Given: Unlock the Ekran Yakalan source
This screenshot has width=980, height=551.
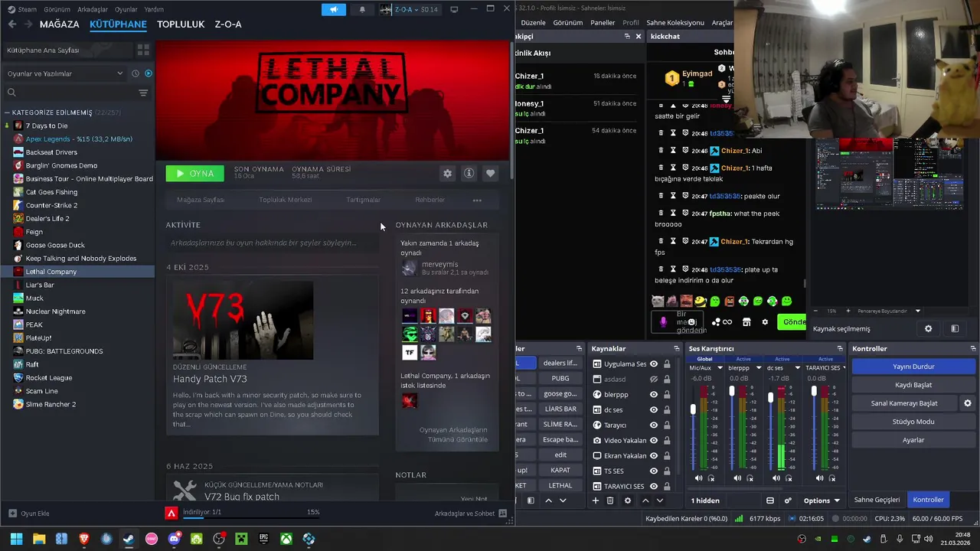Looking at the screenshot, I should pos(667,456).
